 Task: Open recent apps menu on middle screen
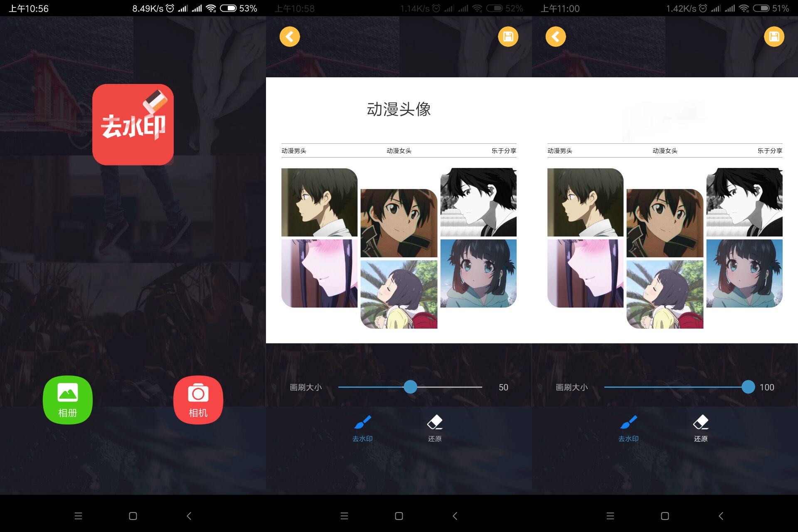pyautogui.click(x=344, y=516)
